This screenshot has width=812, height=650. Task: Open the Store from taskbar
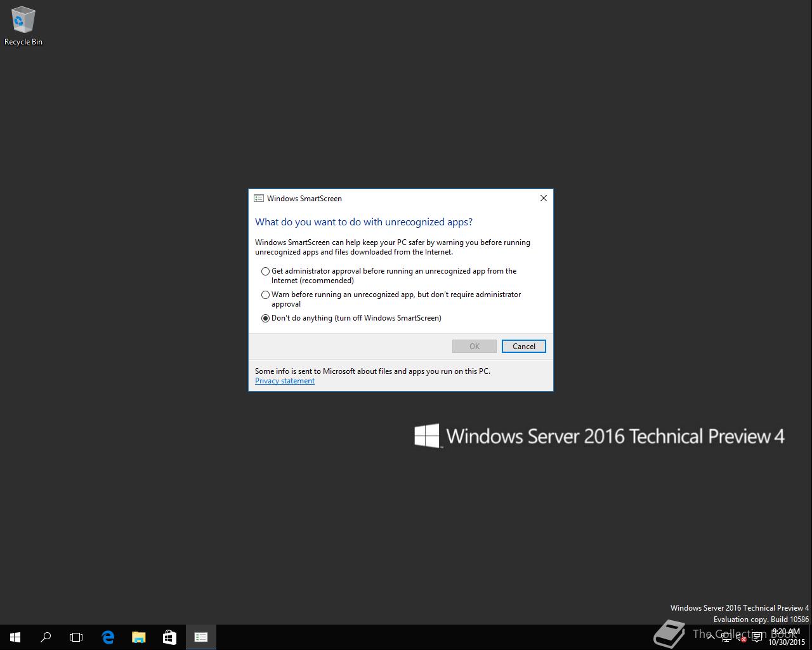[169, 637]
